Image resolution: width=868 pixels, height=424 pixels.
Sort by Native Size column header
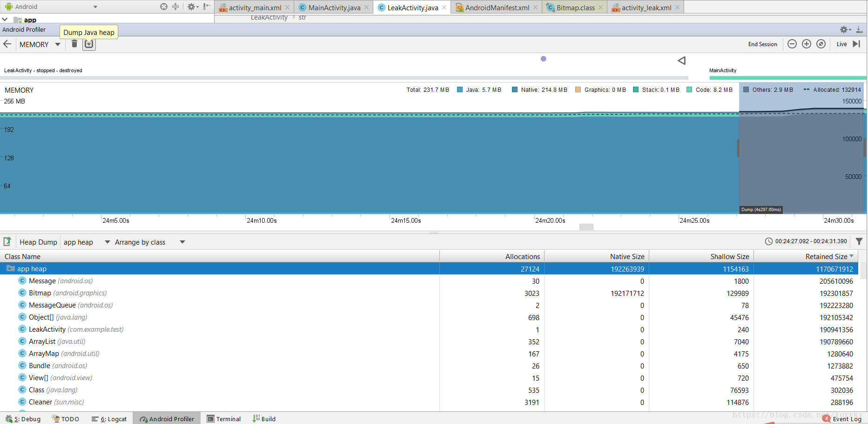[596, 256]
